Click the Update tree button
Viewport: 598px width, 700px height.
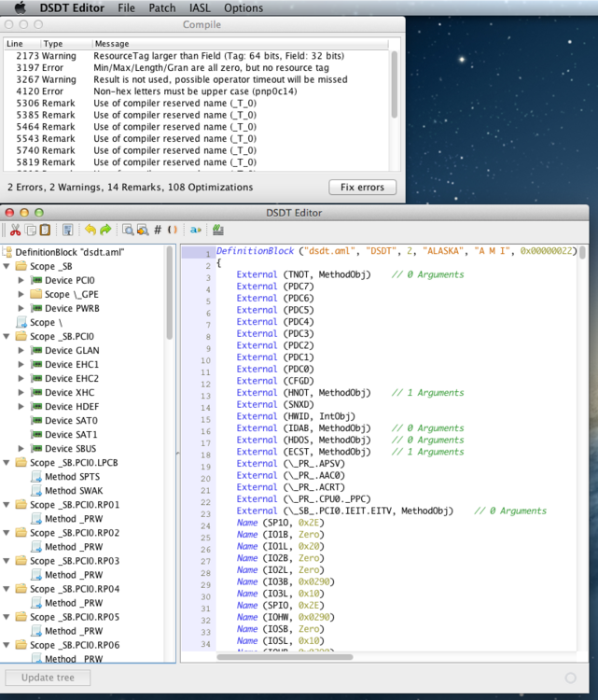pos(48,678)
